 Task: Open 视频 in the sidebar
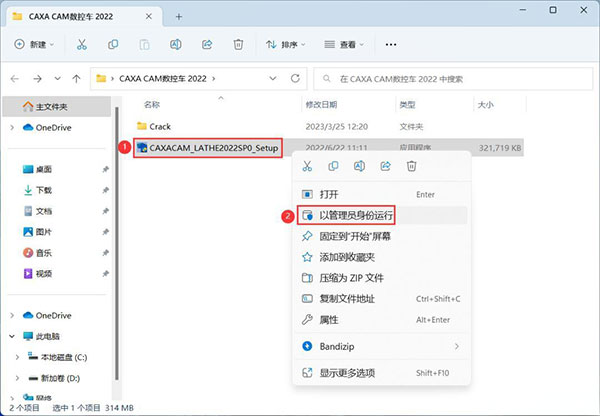[44, 274]
